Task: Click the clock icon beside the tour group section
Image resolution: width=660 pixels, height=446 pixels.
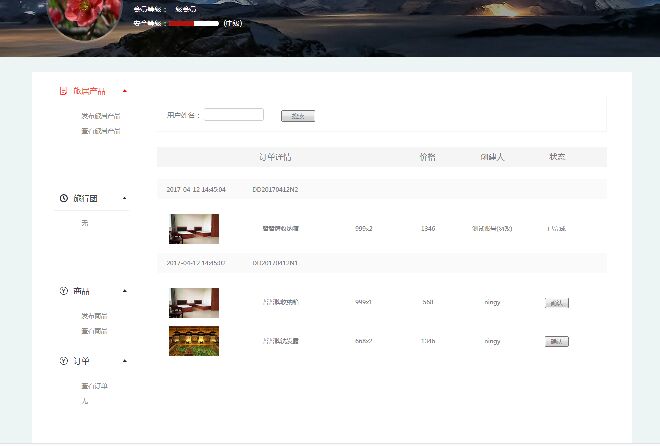Action: pos(64,199)
